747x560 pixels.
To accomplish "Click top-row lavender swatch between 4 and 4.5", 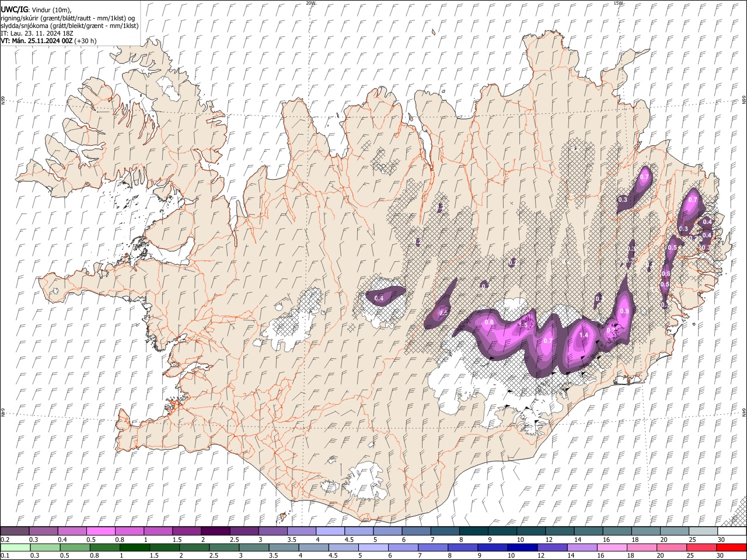I will point(330,531).
